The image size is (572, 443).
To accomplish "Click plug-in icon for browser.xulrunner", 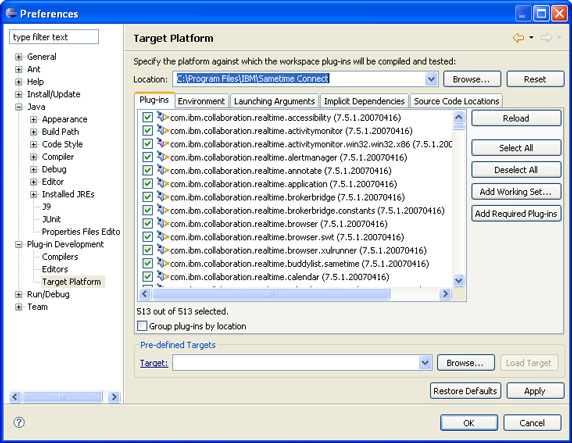I will [x=163, y=250].
